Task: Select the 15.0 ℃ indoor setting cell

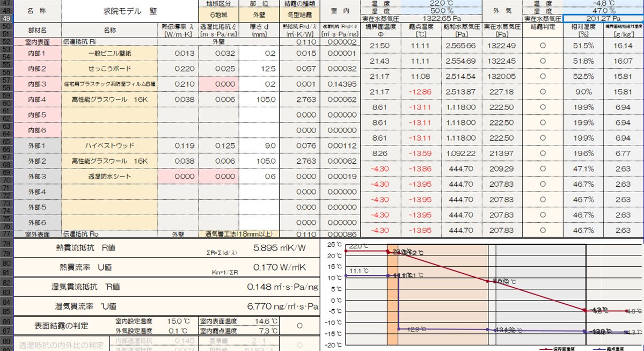Action: pos(178,321)
